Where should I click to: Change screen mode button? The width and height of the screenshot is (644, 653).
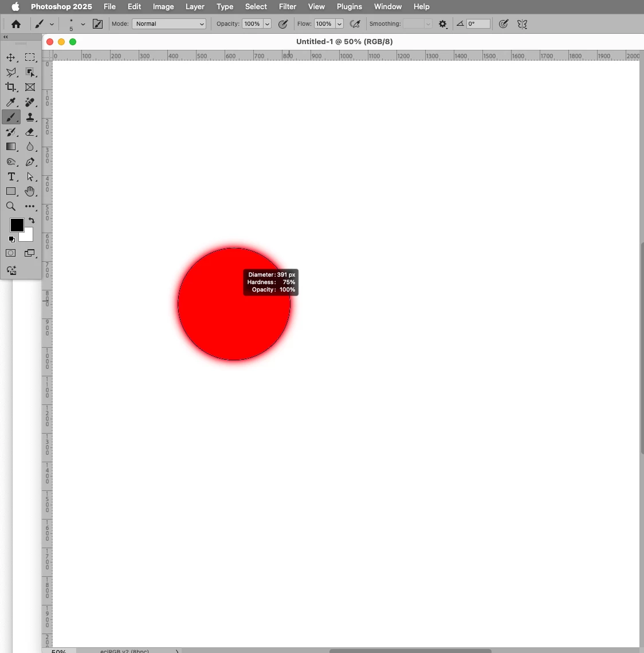30,253
